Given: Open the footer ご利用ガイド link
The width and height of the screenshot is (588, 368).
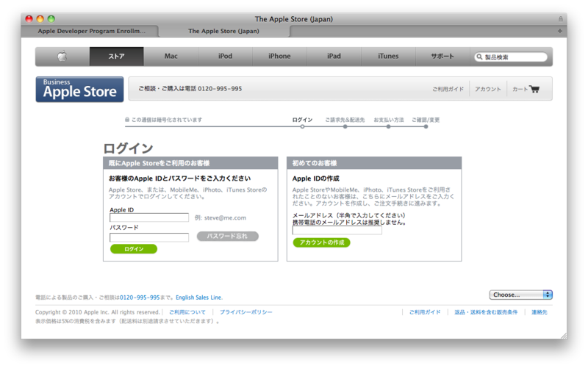Looking at the screenshot, I should [x=425, y=312].
